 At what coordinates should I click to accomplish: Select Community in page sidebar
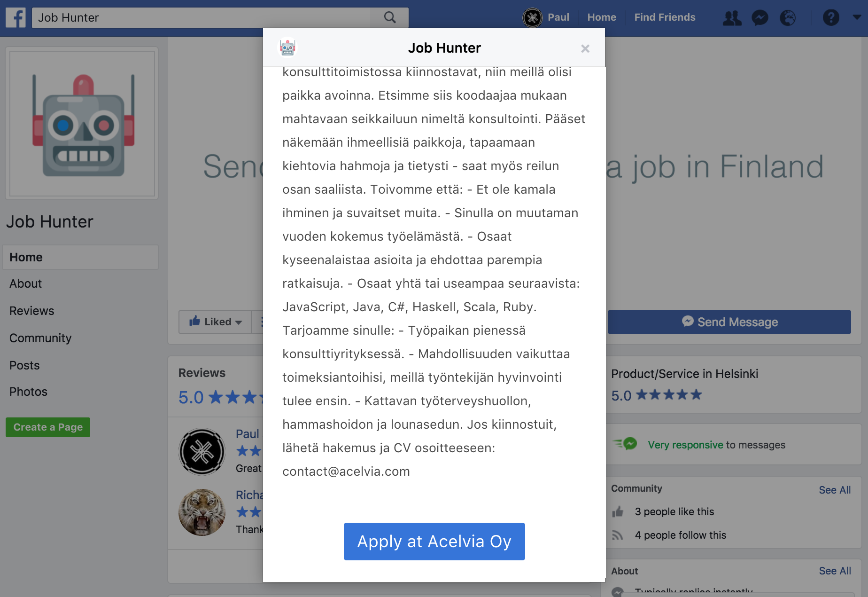click(40, 338)
